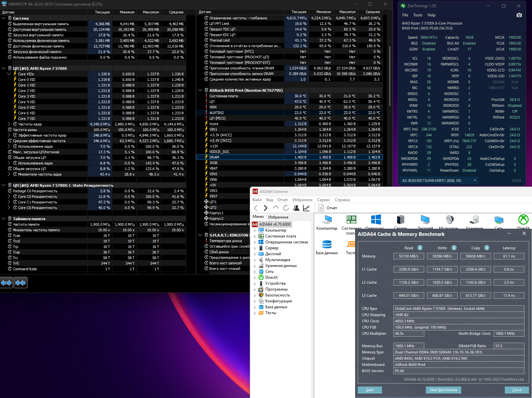Viewport: 532px width, 398px height.
Task: Go forward in AIDA64 toolbar
Action: 265,208
